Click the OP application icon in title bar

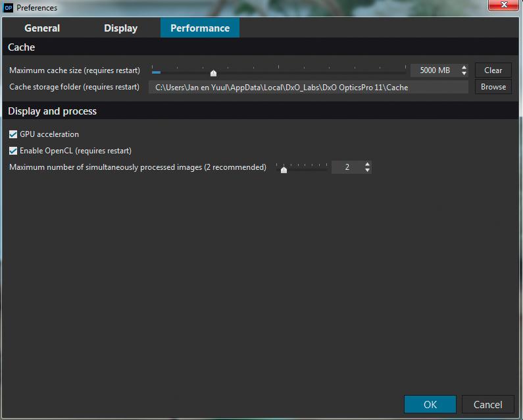click(9, 8)
